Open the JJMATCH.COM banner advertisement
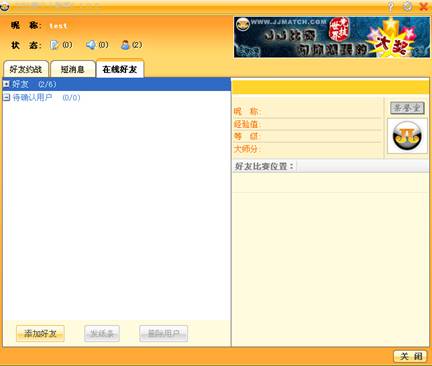Image resolution: width=432 pixels, height=366 pixels. pyautogui.click(x=332, y=37)
